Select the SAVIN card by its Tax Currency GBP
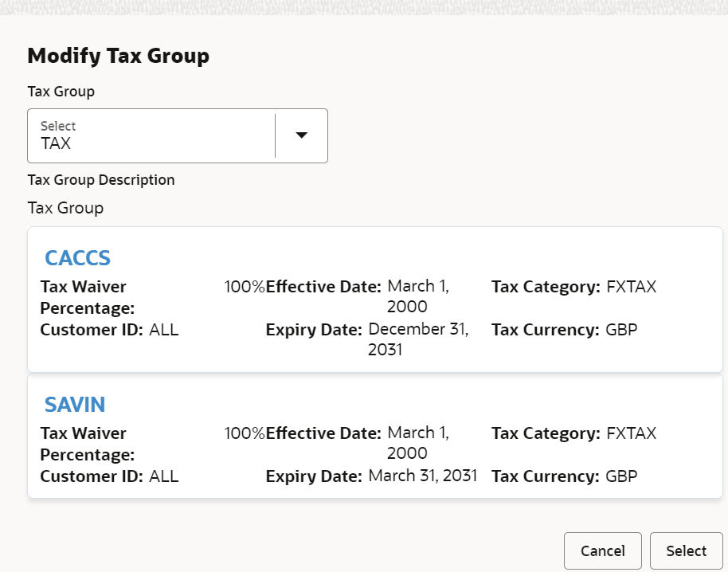Viewport: 728px width, 572px height. [621, 476]
